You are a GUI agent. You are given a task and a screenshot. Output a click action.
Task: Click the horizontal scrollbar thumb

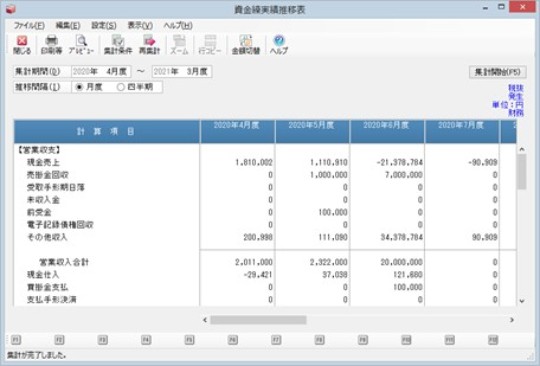[x=258, y=320]
